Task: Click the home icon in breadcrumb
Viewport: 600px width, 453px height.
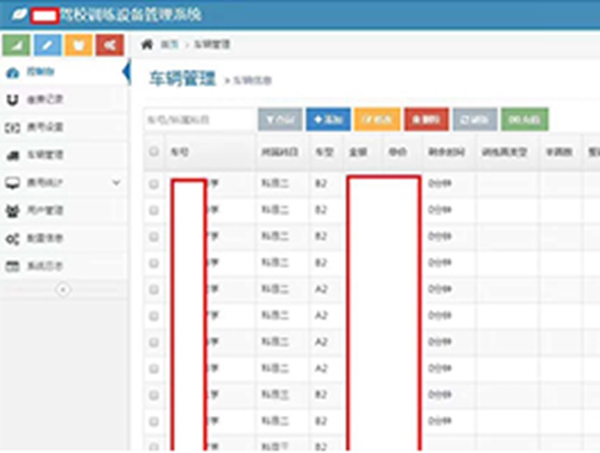Action: 148,45
